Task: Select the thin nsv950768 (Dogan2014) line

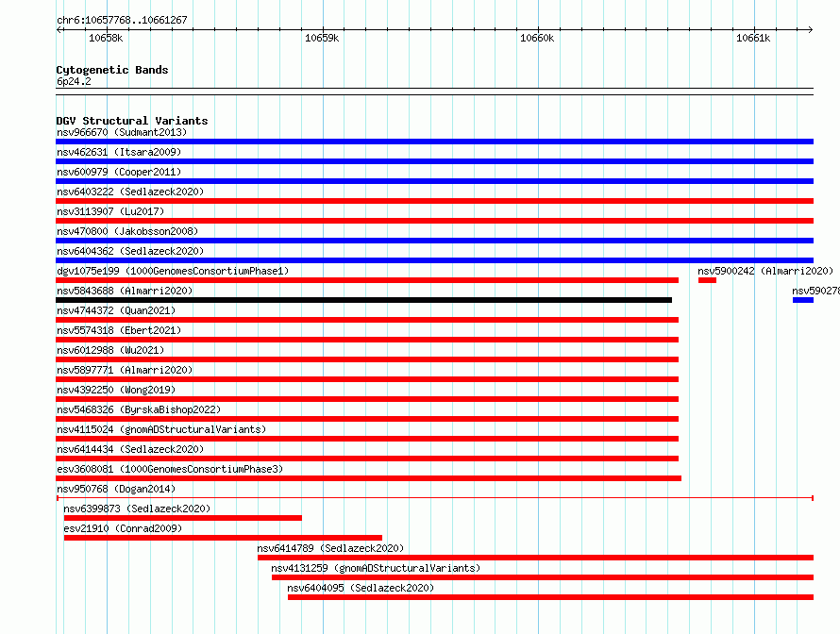Action: point(434,498)
